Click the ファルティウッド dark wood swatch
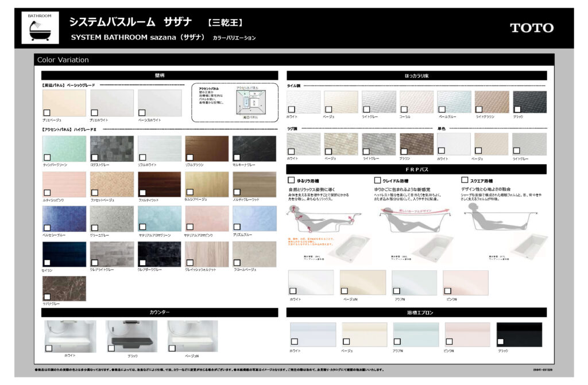Image resolution: width=588 pixels, height=385 pixels. [x=160, y=184]
